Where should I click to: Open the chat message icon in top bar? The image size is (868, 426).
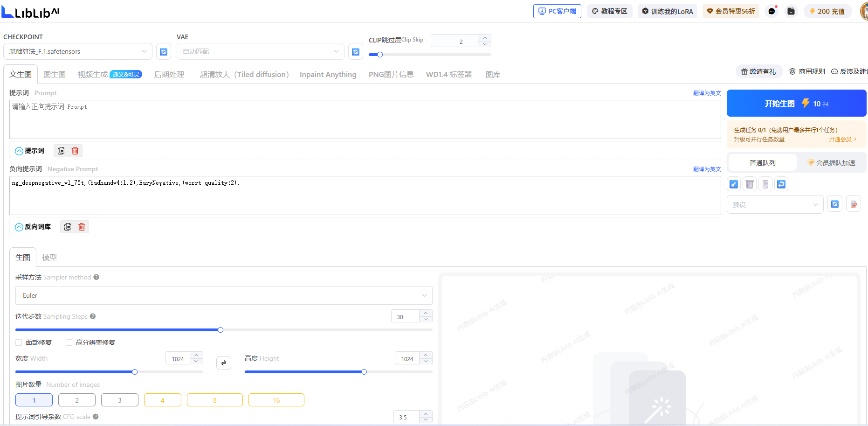pos(772,11)
